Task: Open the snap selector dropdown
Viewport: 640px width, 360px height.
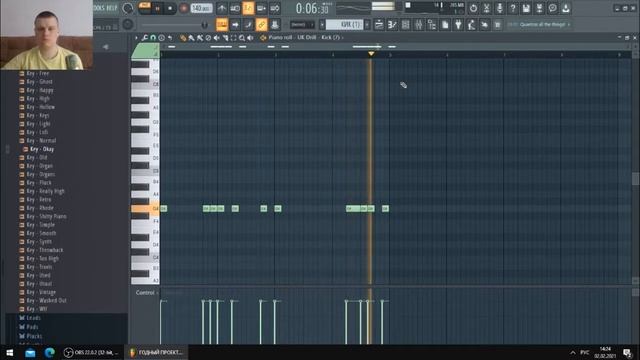Action: click(302, 24)
